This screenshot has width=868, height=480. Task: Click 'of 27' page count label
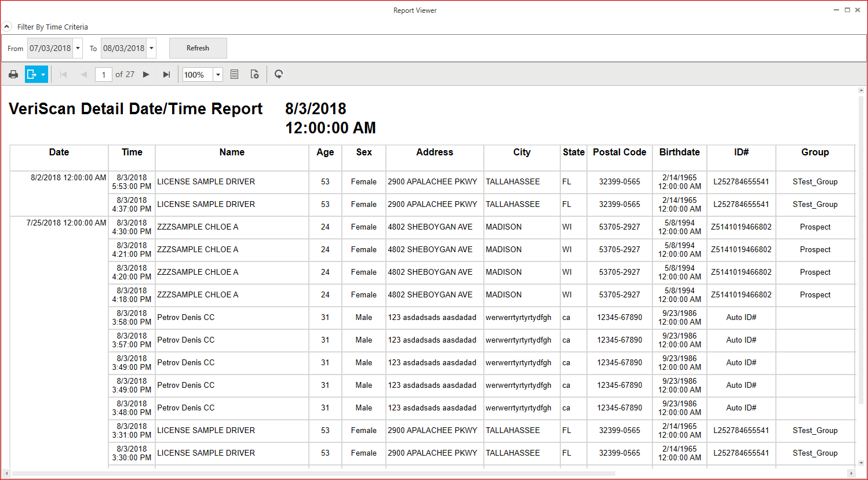125,74
